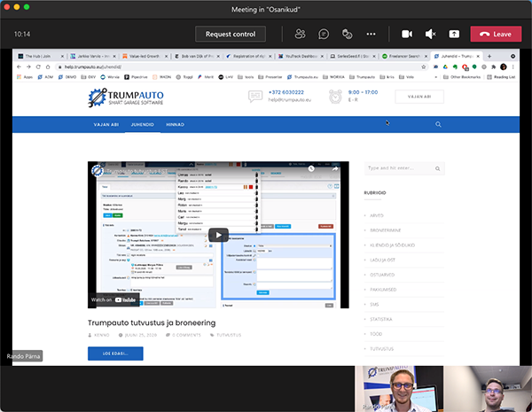Viewport: 532px width, 412px height.
Task: Click the phone number +372 6030222
Action: pyautogui.click(x=286, y=92)
